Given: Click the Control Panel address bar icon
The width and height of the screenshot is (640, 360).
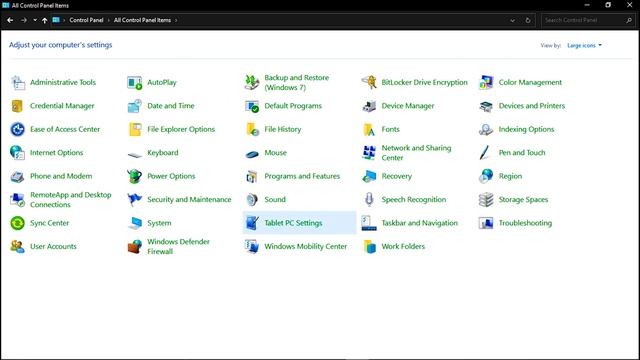Looking at the screenshot, I should tap(56, 20).
